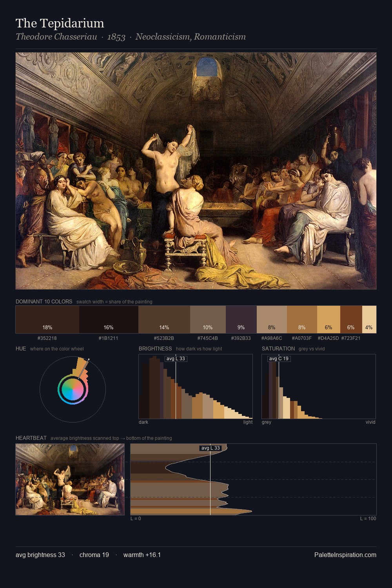Click the L = 100 axis label
The width and height of the screenshot is (392, 588).
(x=368, y=519)
